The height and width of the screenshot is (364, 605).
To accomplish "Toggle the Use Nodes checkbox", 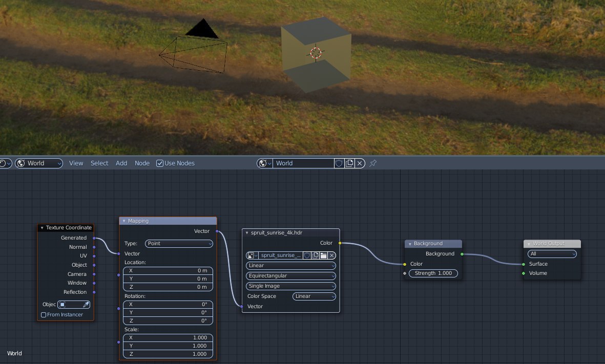I will [x=160, y=163].
